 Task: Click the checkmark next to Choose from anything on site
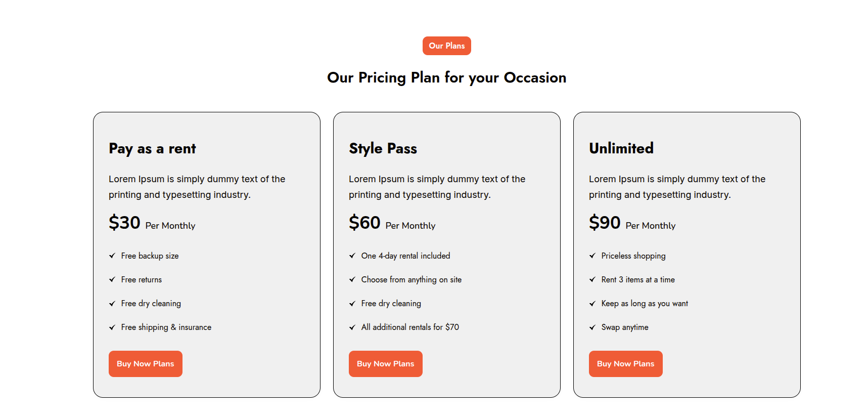pos(352,280)
